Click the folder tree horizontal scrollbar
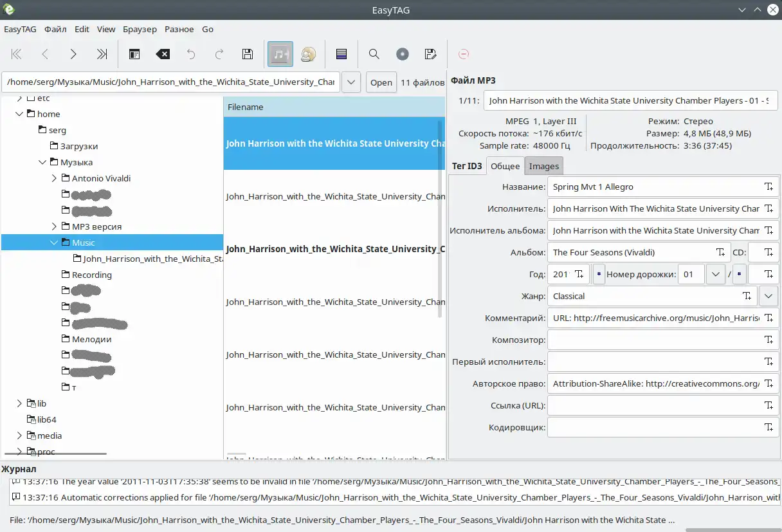The width and height of the screenshot is (782, 532). pyautogui.click(x=55, y=454)
